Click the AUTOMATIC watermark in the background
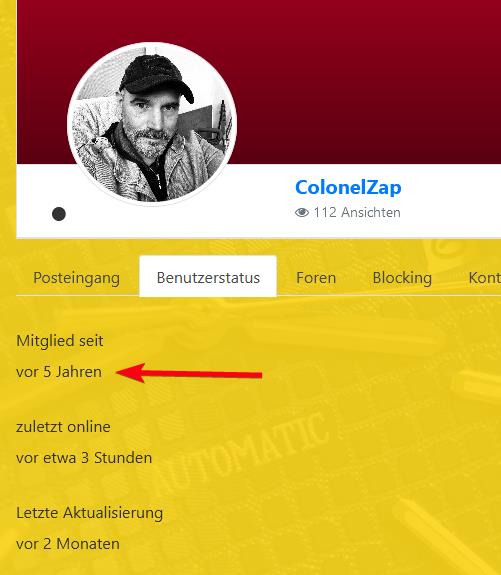Screen dimensions: 501x575 240,453
